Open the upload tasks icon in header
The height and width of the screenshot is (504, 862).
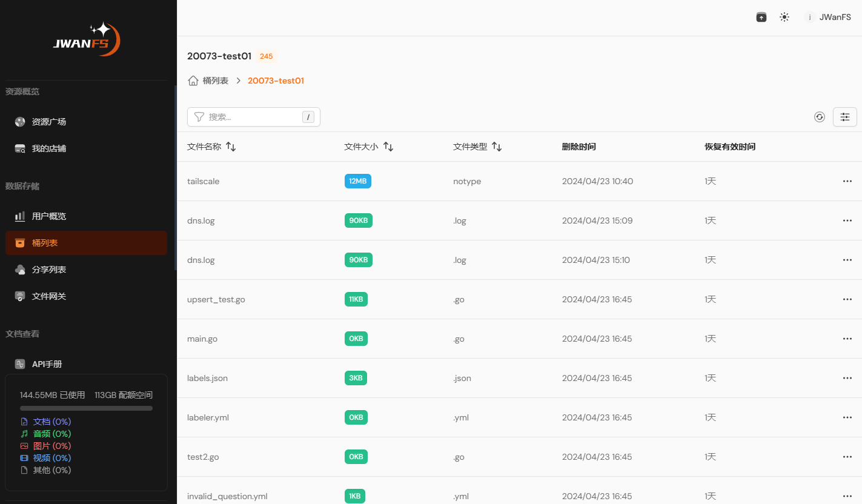[x=761, y=18]
